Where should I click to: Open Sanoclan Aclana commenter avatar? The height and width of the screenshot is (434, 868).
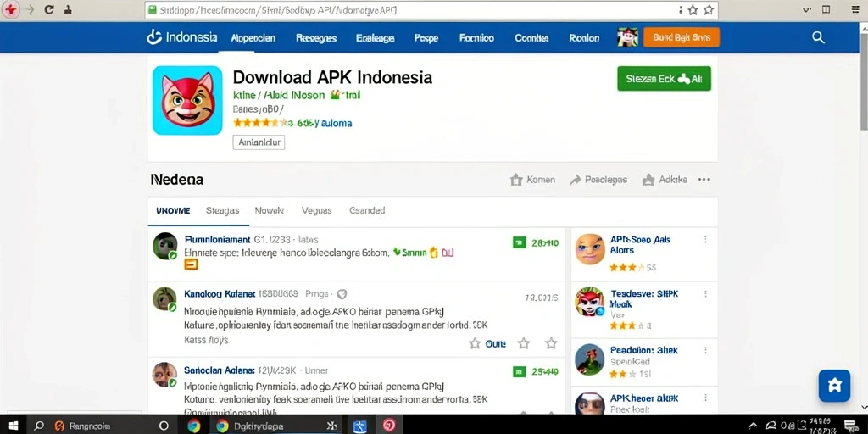coord(165,375)
